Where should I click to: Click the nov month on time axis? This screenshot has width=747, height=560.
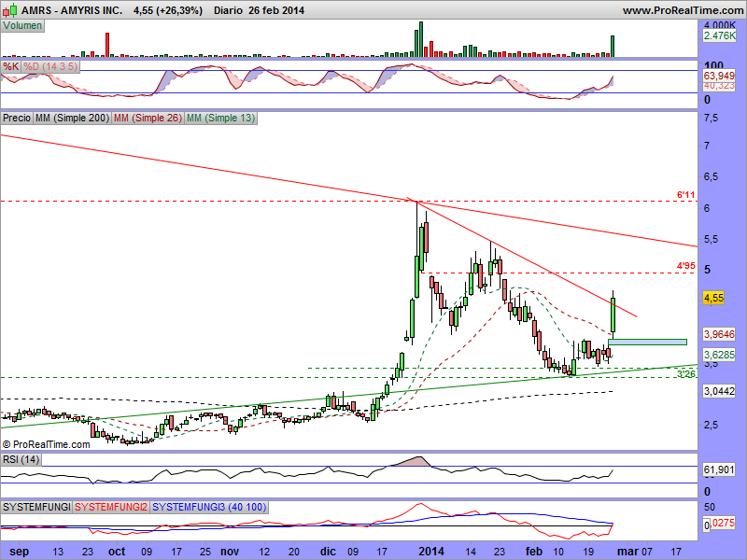[x=230, y=552]
